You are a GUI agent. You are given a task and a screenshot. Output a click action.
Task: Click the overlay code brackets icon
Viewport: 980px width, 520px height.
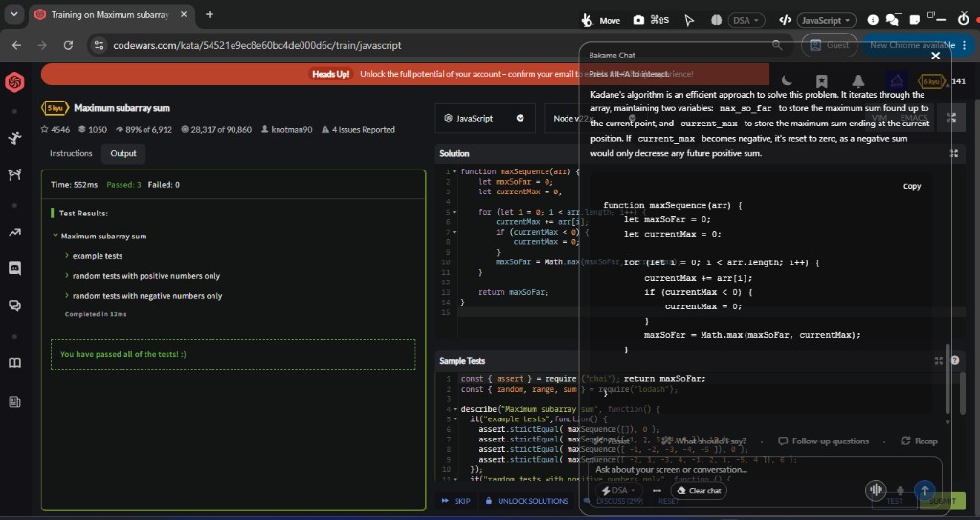coord(785,20)
